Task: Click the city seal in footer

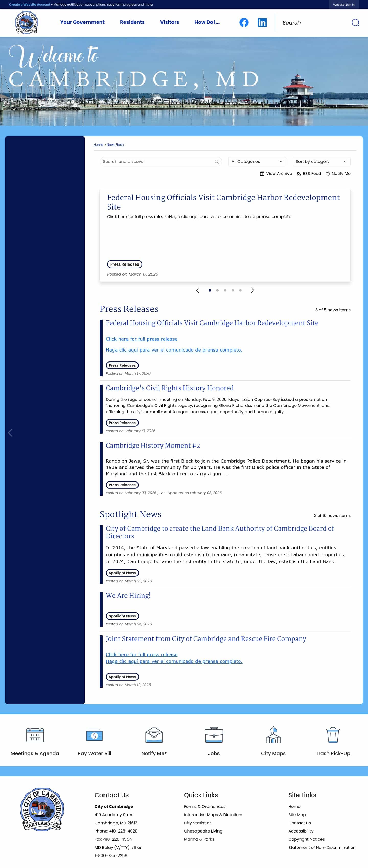Action: tap(42, 809)
